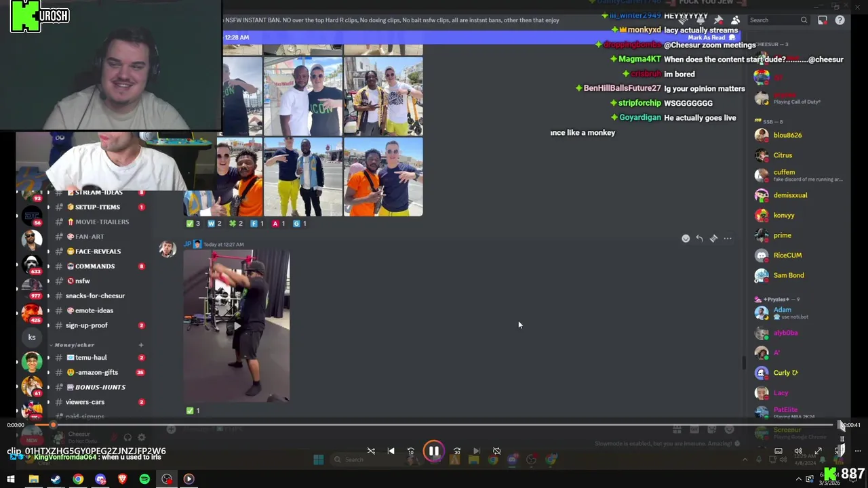Toggle the F reaction with count 1
The image size is (868, 488).
pos(258,223)
